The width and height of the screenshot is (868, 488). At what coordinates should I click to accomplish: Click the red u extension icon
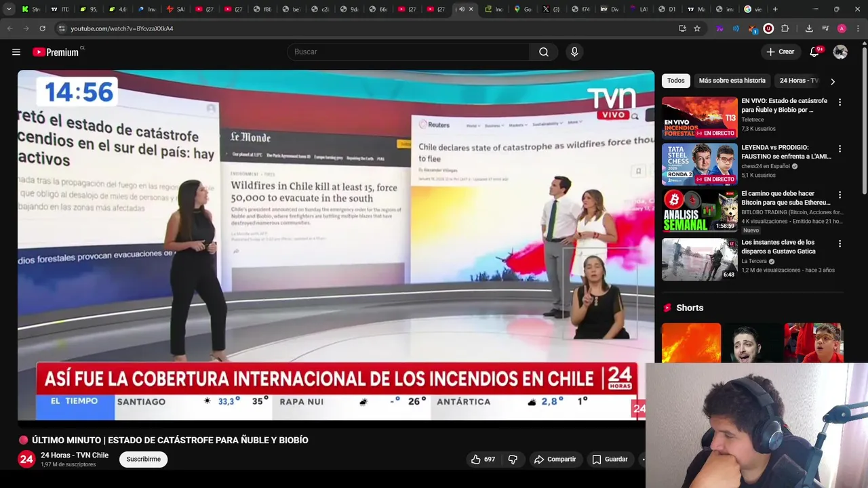point(768,28)
